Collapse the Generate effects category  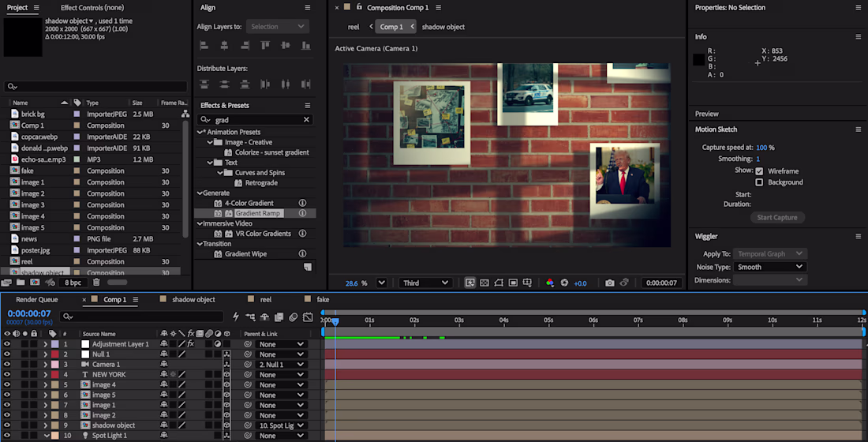[x=200, y=193]
